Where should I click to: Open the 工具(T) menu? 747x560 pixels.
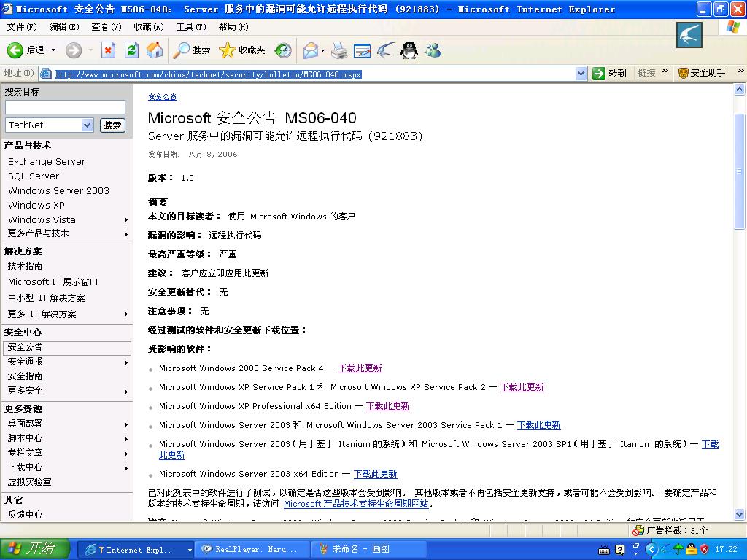[191, 27]
